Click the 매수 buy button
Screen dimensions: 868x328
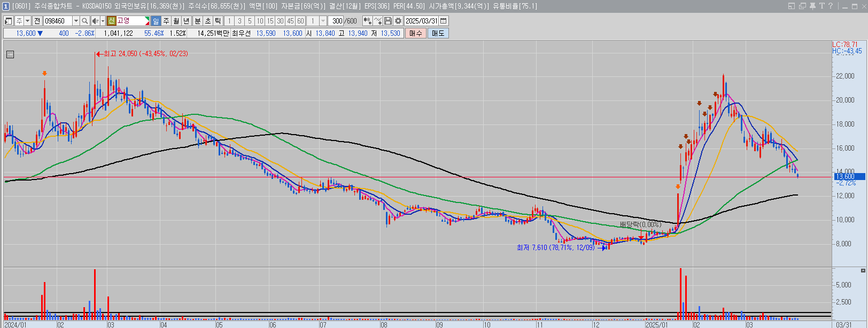click(x=416, y=33)
